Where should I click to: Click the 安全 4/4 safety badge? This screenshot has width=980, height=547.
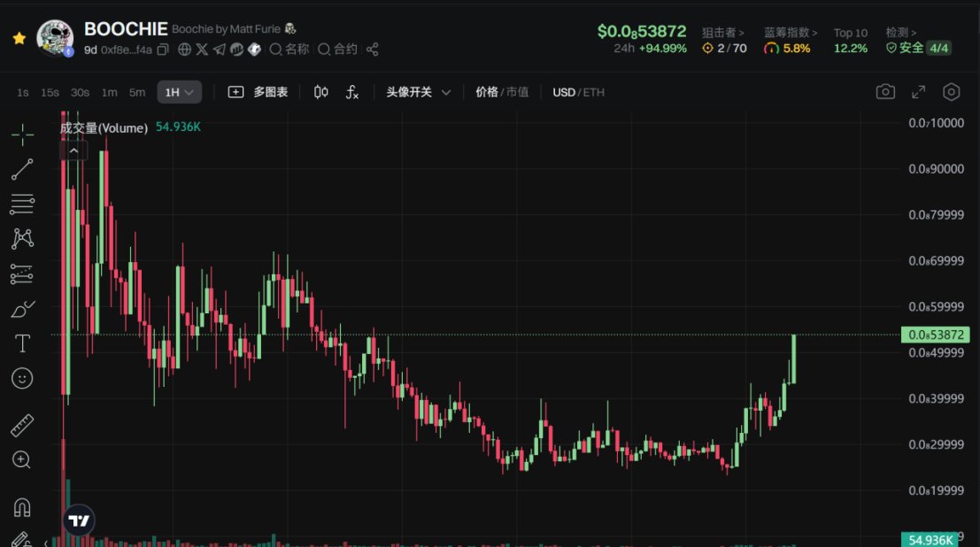[x=919, y=48]
